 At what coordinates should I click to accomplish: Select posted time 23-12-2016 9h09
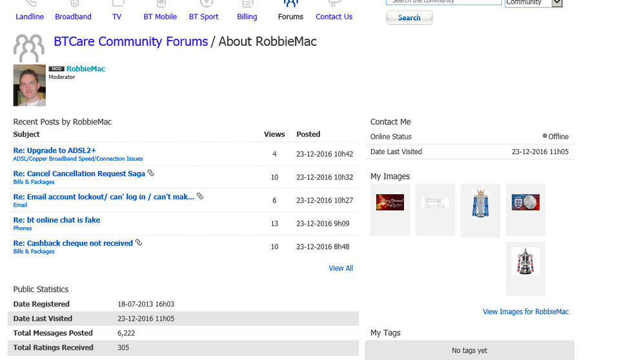point(323,223)
